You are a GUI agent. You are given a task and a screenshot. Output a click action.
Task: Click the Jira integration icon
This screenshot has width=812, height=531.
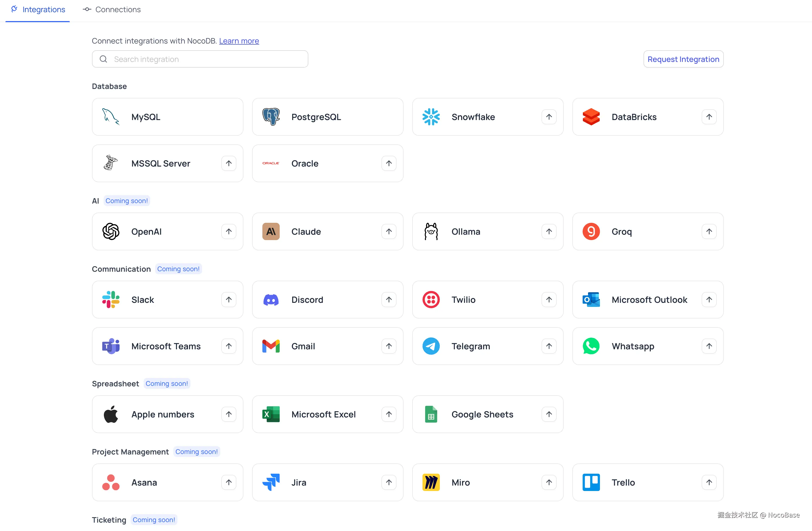coord(270,482)
